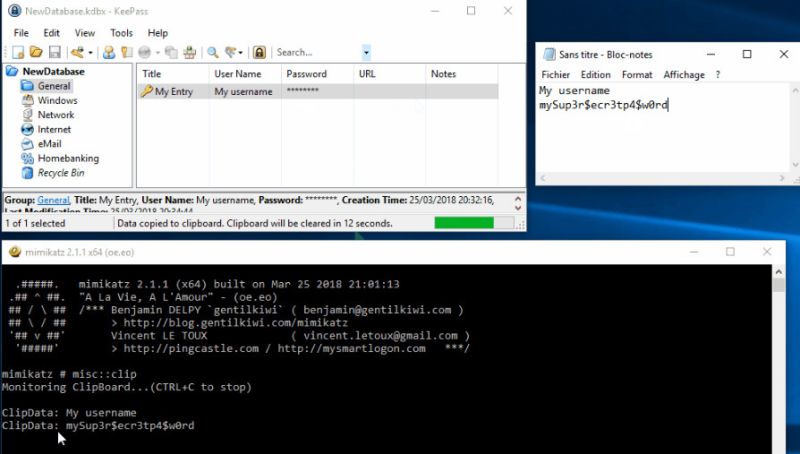Click the New database toolbar icon
The width and height of the screenshot is (800, 454).
coord(18,52)
